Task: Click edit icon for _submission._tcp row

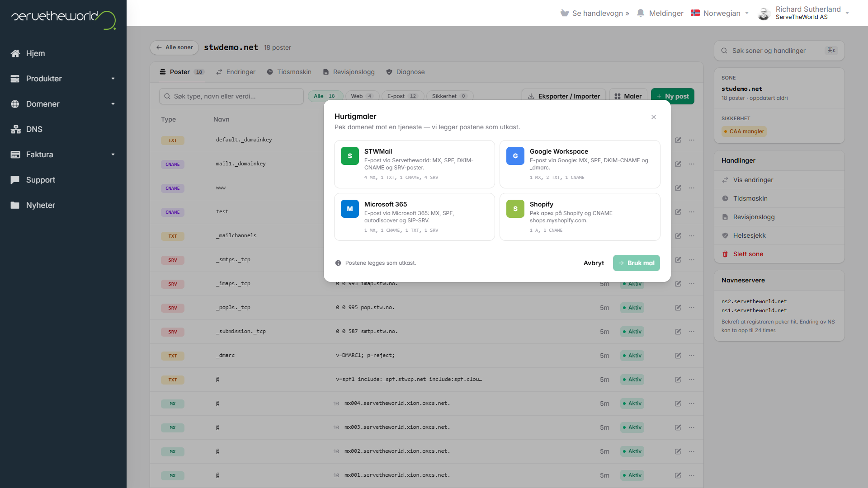Action: pos(678,332)
